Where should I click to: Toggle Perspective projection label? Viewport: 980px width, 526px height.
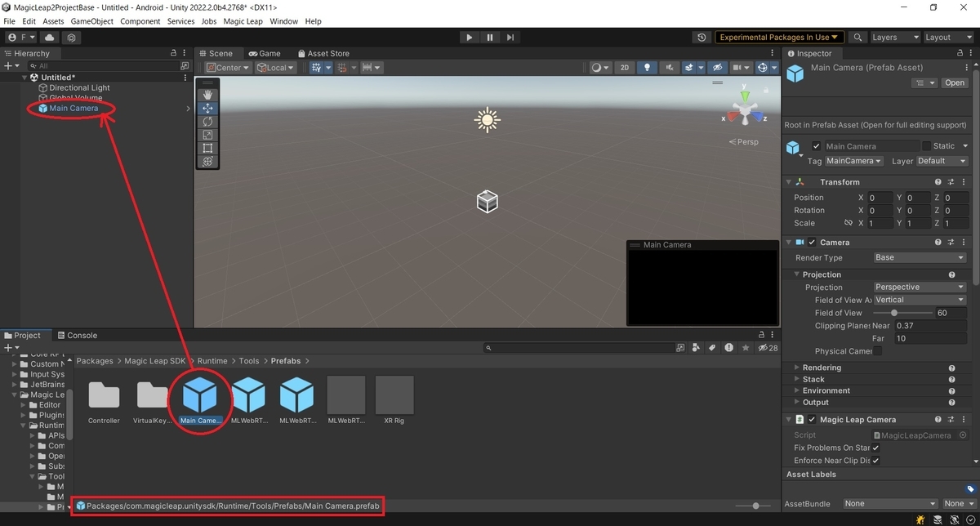[744, 142]
